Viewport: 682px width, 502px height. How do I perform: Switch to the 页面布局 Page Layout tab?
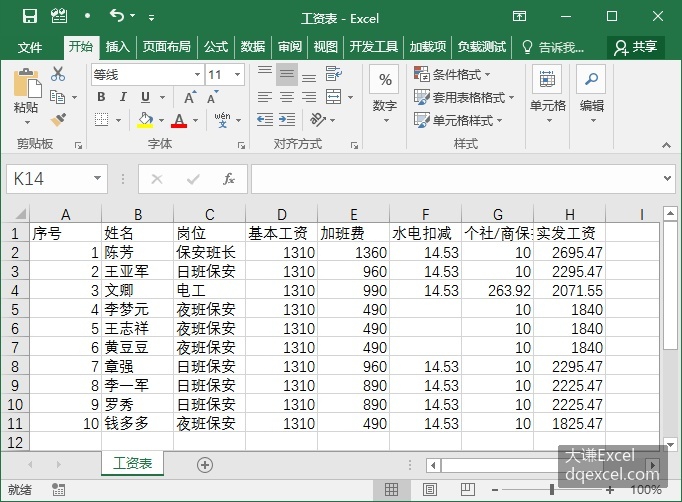(167, 47)
